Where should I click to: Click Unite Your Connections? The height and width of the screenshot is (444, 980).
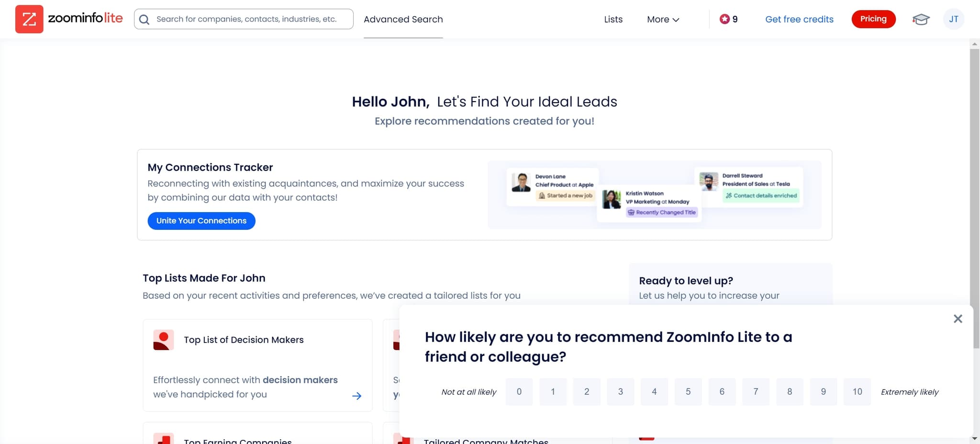tap(201, 221)
